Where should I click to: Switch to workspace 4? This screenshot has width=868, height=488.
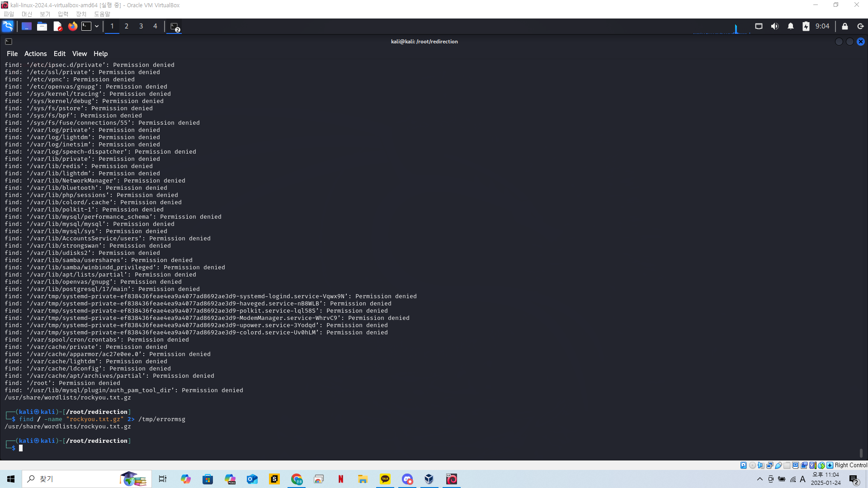[x=155, y=26]
